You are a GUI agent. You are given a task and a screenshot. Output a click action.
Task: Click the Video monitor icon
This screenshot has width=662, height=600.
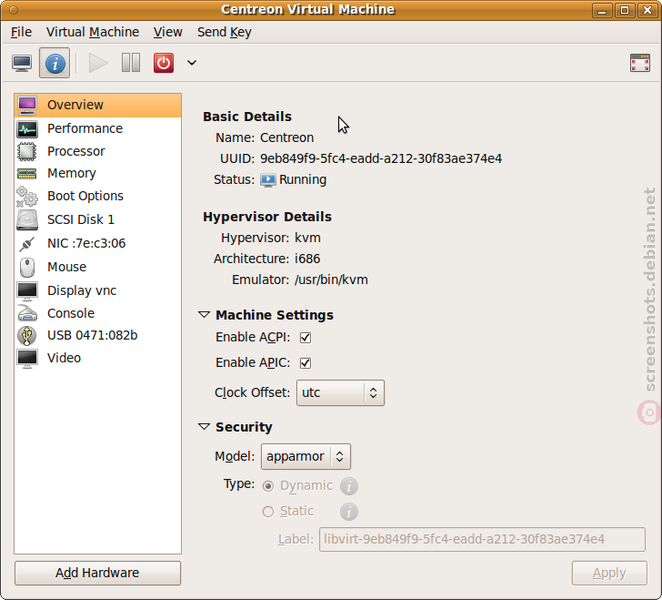pos(27,358)
